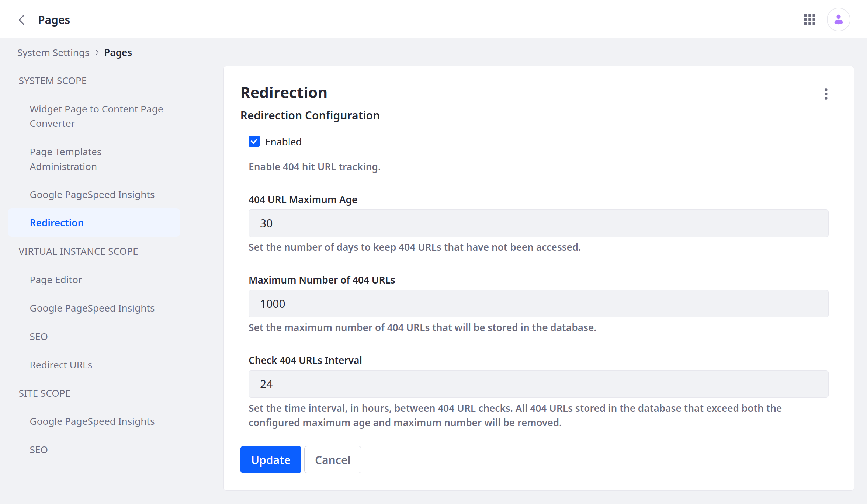Open Redirect URLs settings
867x504 pixels.
pyautogui.click(x=61, y=364)
